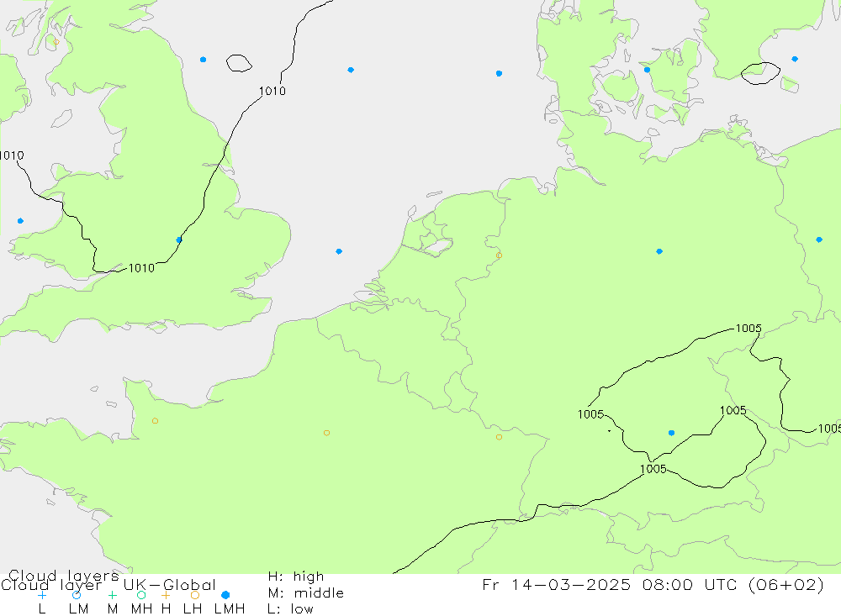Click the 1010 isobar label over the North Sea
841x616 pixels.
coord(272,91)
